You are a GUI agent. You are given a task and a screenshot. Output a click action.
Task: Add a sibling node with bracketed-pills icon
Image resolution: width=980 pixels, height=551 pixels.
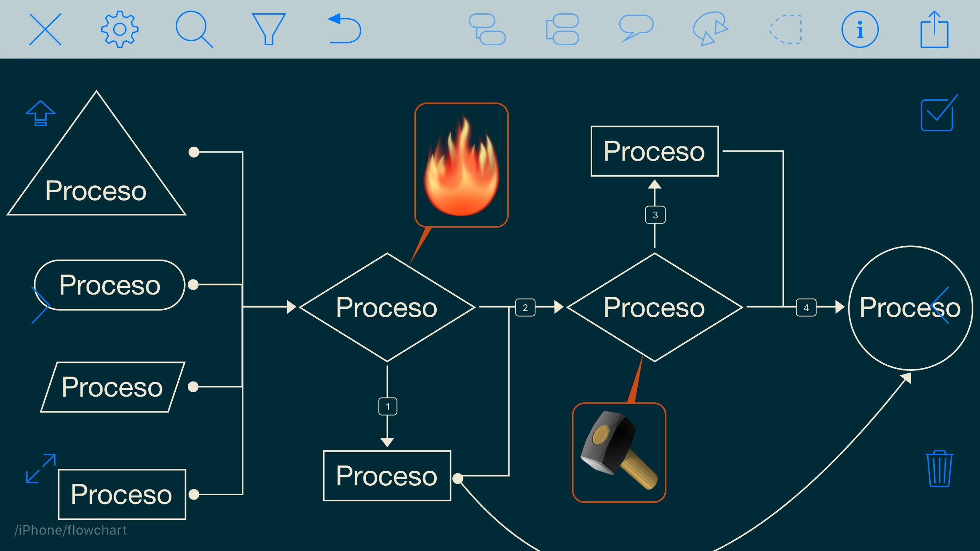562,29
